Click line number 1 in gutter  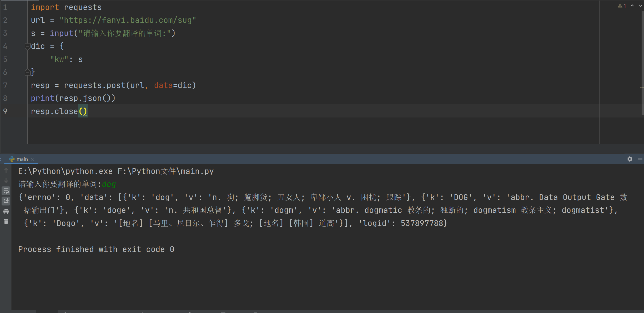pyautogui.click(x=5, y=7)
